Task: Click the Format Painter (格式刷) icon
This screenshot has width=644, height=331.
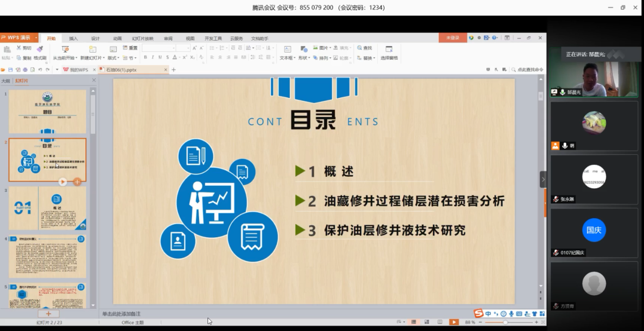Action: (39, 50)
